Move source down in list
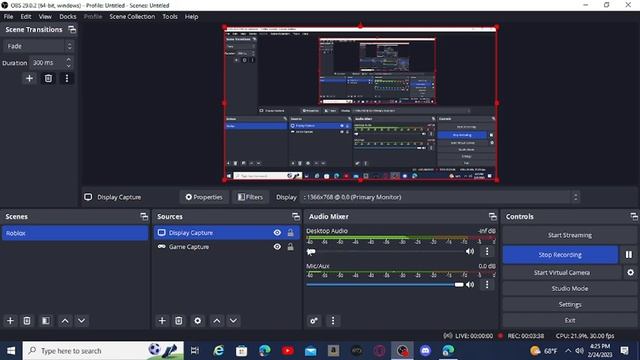 (x=233, y=321)
